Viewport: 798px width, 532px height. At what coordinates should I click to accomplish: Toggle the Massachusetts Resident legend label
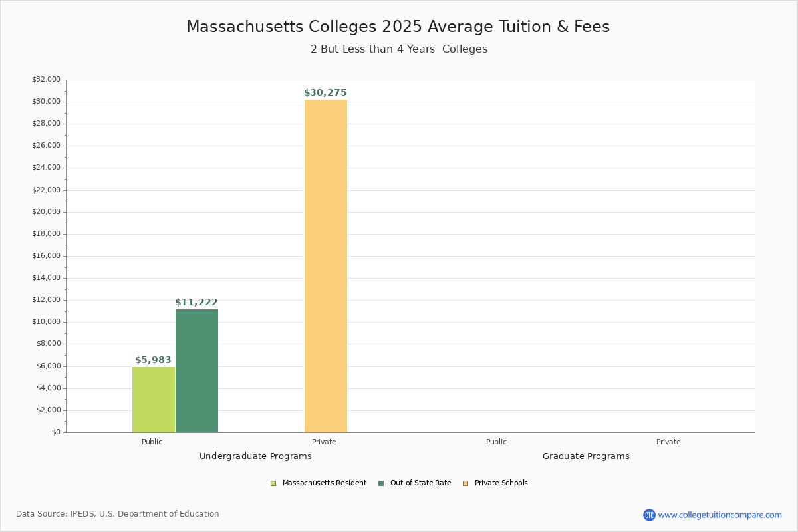[x=324, y=483]
